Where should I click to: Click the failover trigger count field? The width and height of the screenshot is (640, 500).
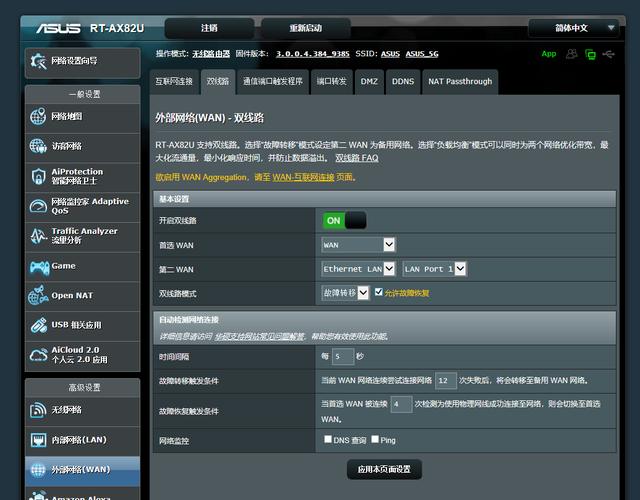point(446,380)
